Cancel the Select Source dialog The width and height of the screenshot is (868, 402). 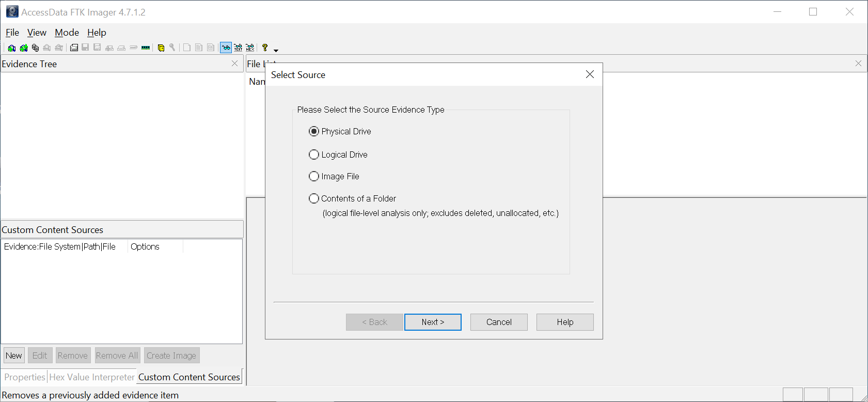(499, 322)
